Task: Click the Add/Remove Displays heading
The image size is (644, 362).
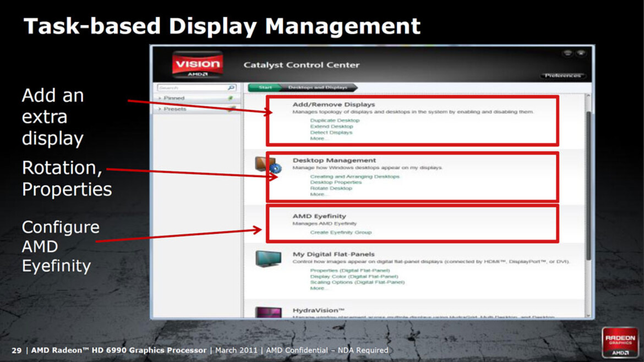Action: coord(334,105)
